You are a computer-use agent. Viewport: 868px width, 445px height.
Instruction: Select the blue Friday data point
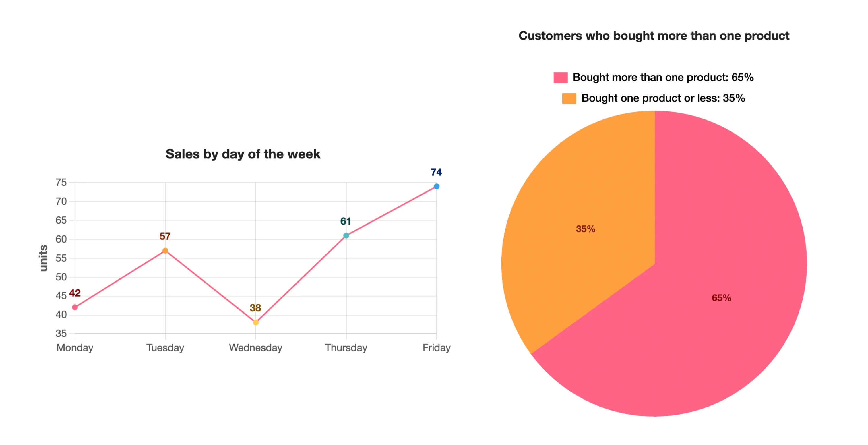[x=436, y=186]
